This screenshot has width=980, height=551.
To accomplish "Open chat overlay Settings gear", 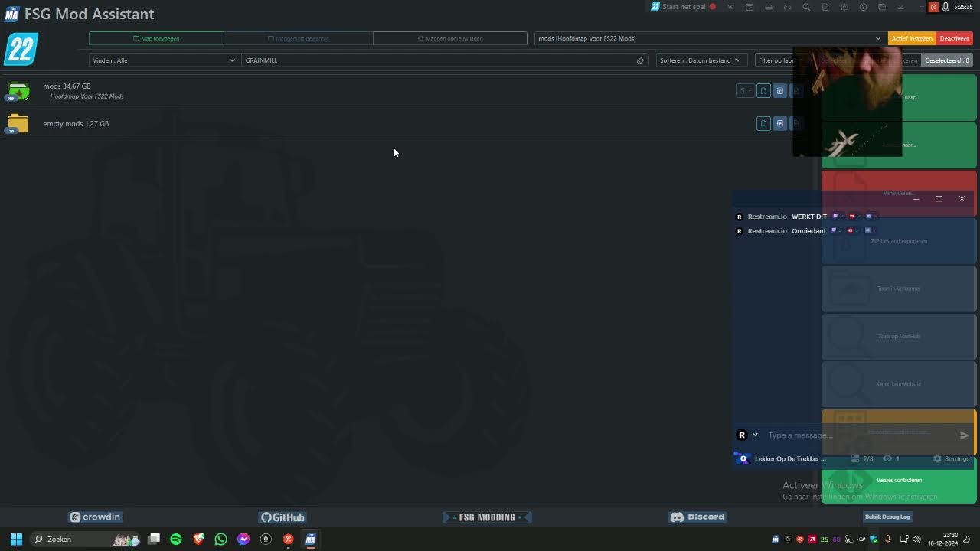I will pyautogui.click(x=951, y=459).
